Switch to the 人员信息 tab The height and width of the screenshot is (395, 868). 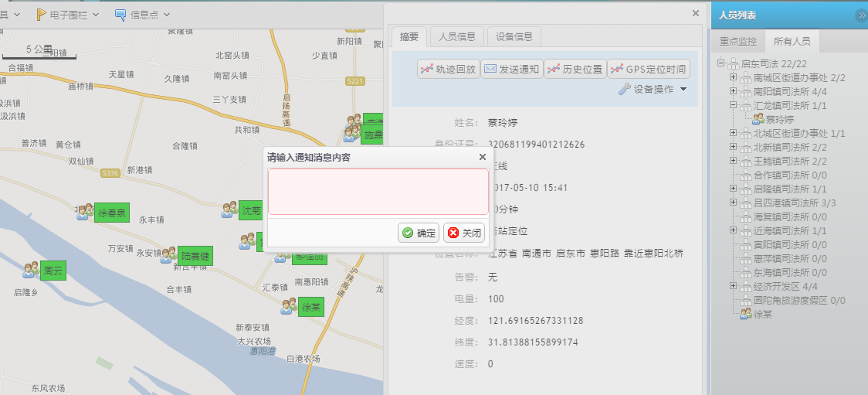point(456,36)
